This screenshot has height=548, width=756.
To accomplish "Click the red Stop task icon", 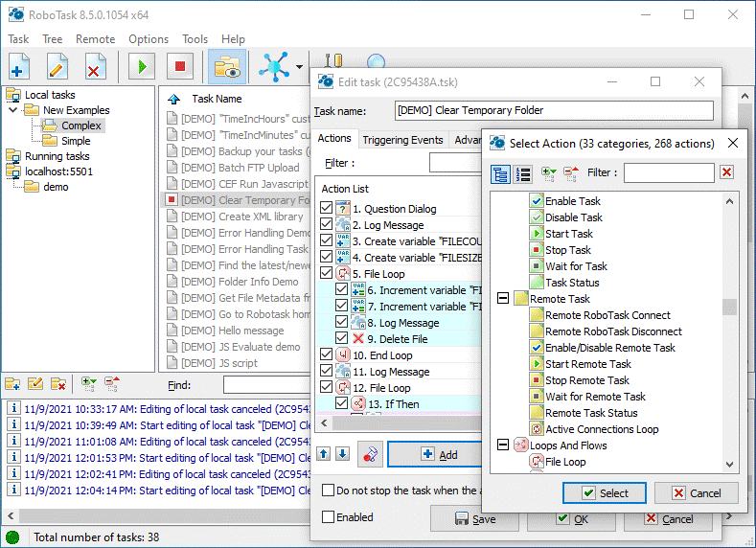I will [180, 66].
